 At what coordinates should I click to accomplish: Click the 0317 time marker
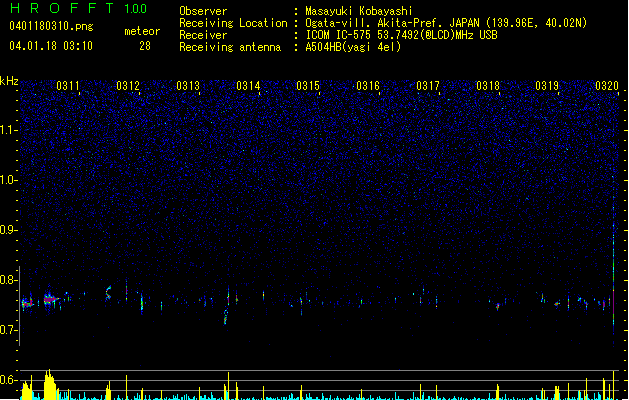(x=428, y=86)
